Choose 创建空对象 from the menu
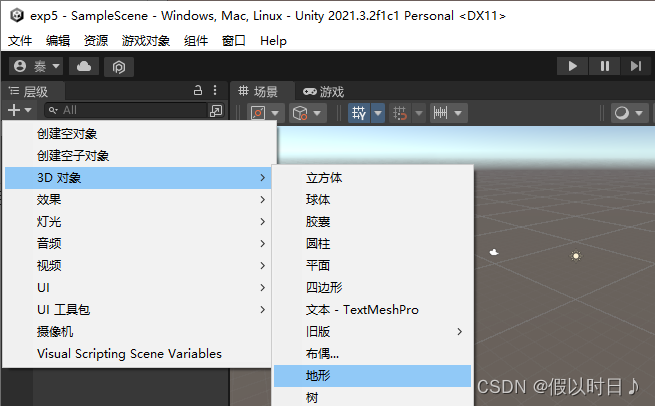This screenshot has width=655, height=406. point(138,134)
